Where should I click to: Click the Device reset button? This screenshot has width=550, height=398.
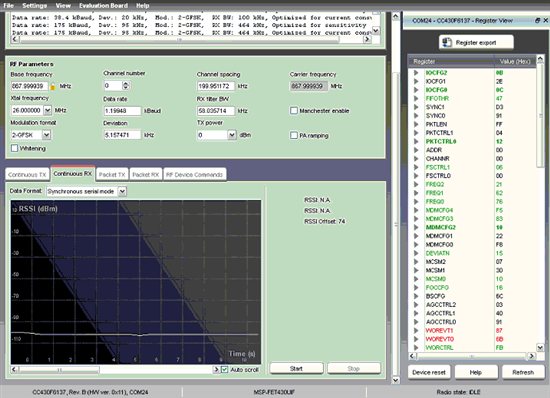(x=429, y=372)
